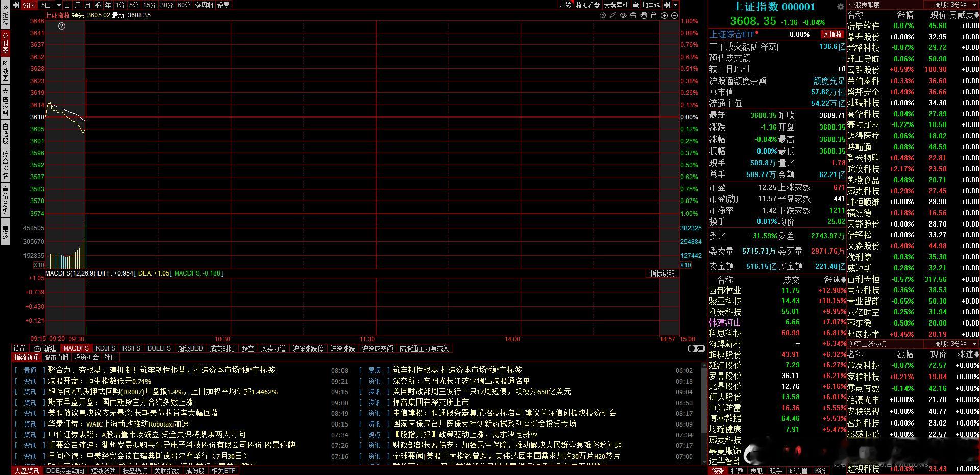Viewport: 980px width, 475px height.
Task: Select 贡献 tab under ranking list
Action: coord(756,471)
